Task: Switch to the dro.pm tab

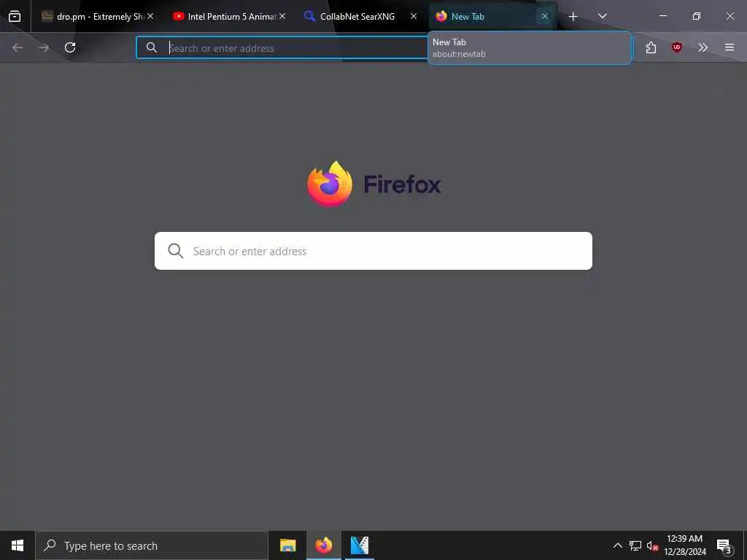Action: tap(98, 16)
